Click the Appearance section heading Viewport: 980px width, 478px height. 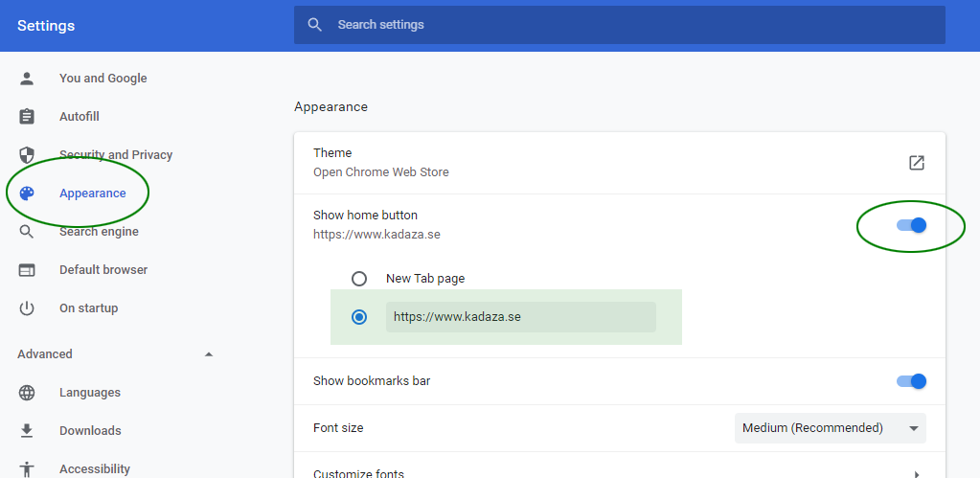click(x=331, y=107)
